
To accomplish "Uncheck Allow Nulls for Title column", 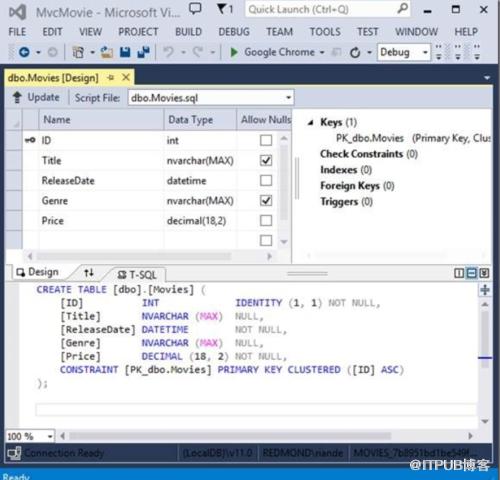I will pyautogui.click(x=266, y=160).
